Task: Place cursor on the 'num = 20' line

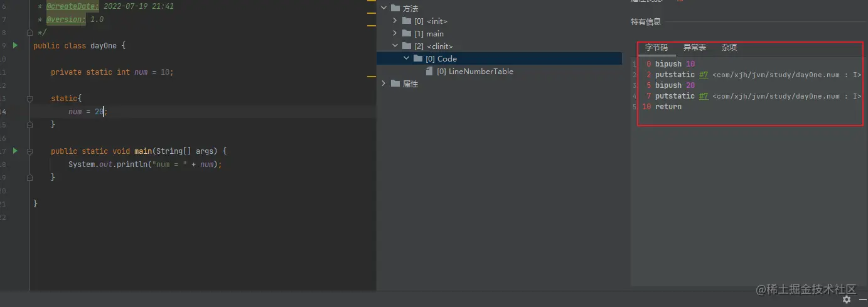Action: pos(88,112)
